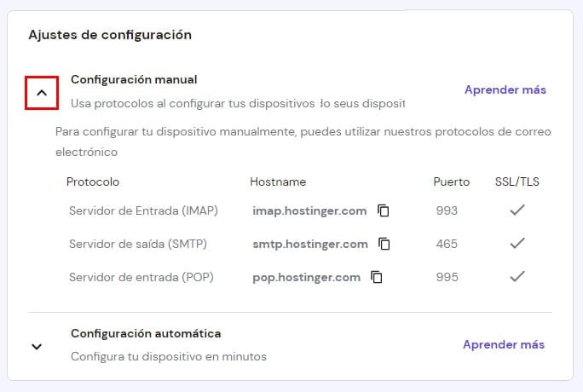The height and width of the screenshot is (392, 583).
Task: Click the SSL/TLS checkmark for POP
Action: (517, 277)
